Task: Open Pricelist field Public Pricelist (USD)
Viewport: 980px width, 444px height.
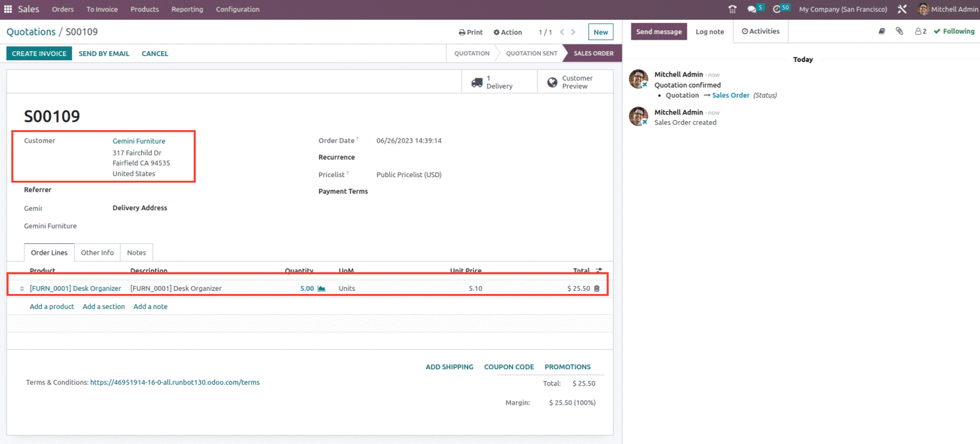Action: (x=409, y=175)
